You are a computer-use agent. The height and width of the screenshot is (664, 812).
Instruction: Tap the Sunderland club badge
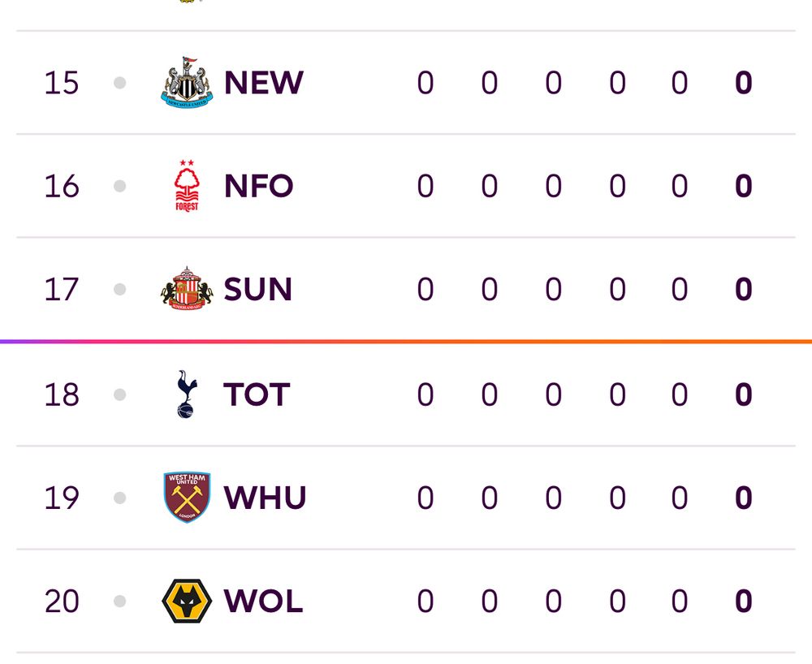pyautogui.click(x=187, y=289)
